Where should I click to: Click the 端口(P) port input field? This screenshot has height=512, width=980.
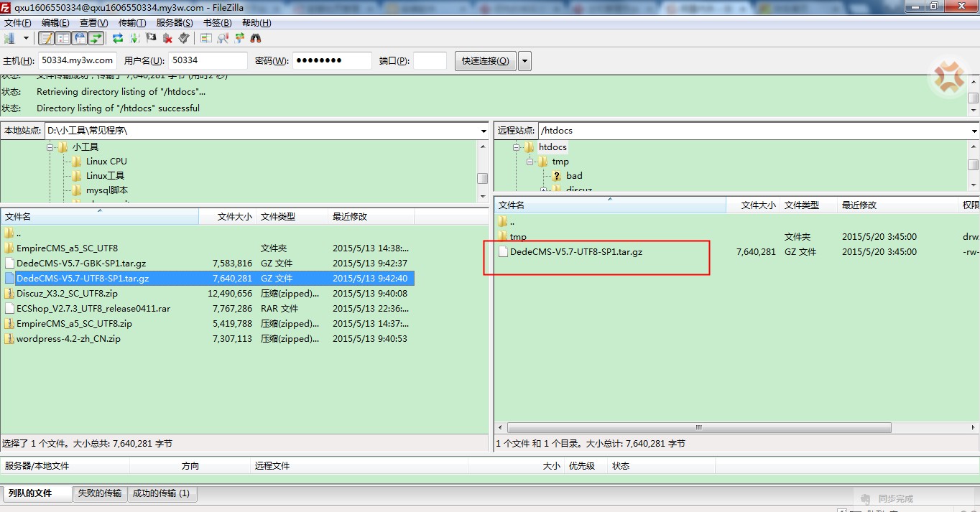coord(430,61)
